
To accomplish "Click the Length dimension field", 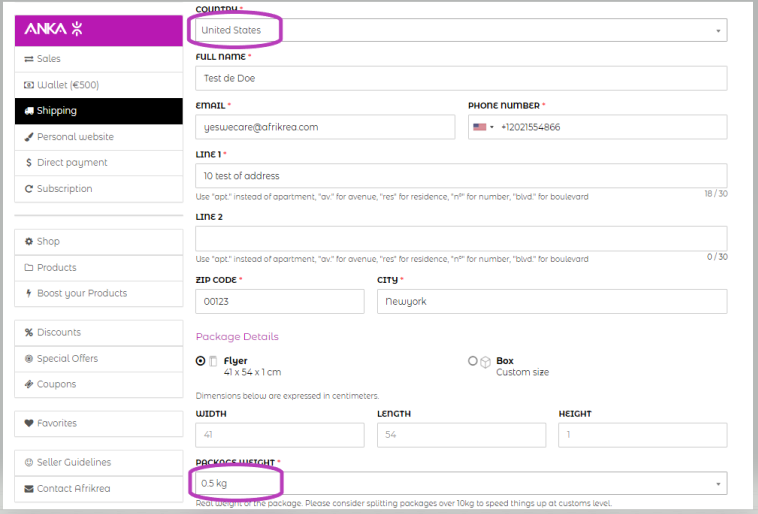I will click(x=461, y=435).
